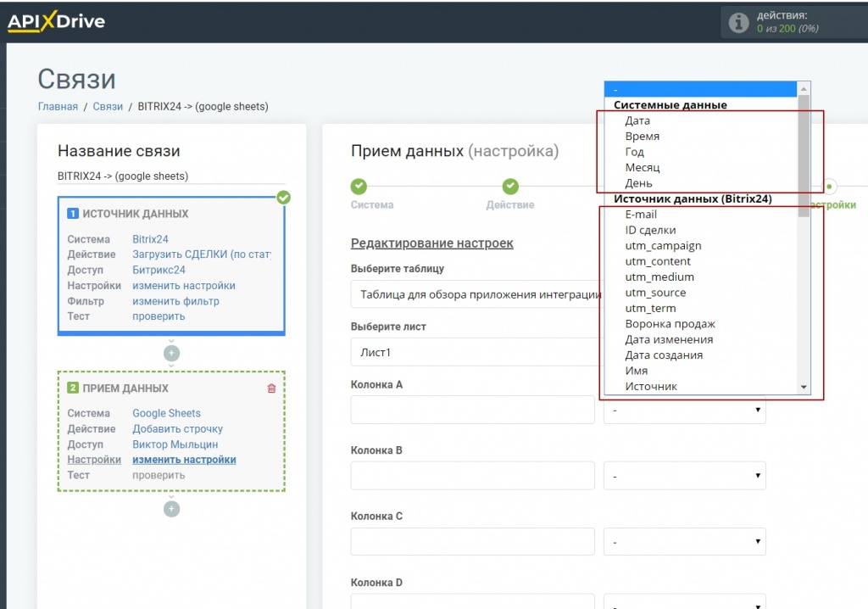Screen dimensions: 868x609
Task: Click the plus button between source and receiver blocks
Action: (171, 353)
